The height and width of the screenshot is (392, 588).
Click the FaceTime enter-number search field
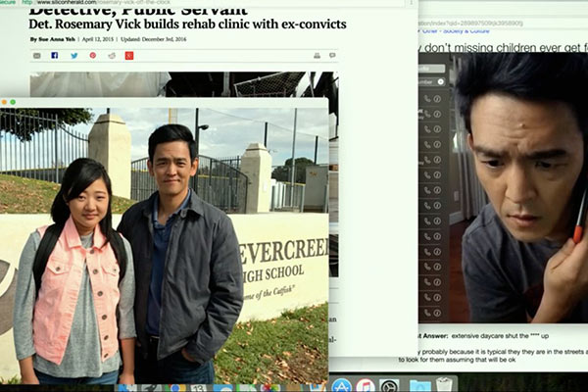[431, 81]
